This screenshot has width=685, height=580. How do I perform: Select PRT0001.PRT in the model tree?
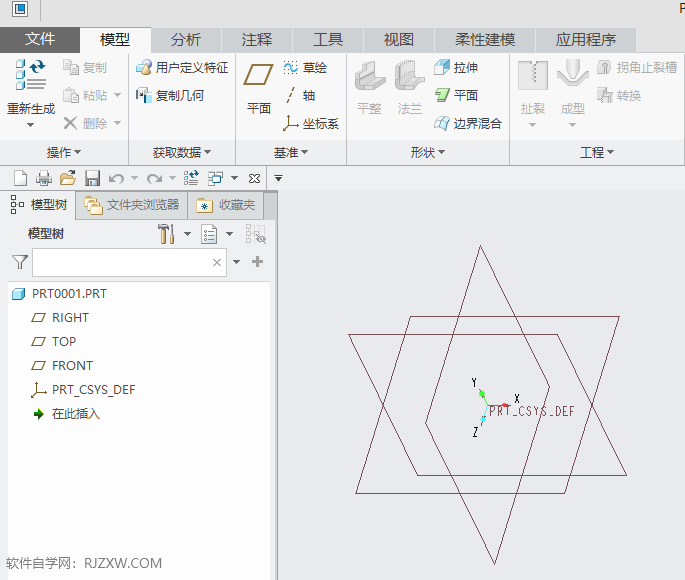[59, 293]
